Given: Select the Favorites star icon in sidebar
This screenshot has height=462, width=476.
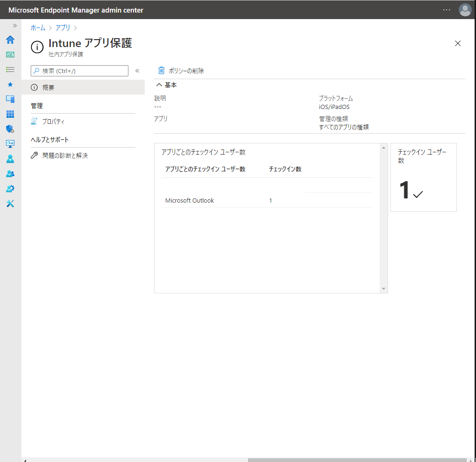Looking at the screenshot, I should tap(10, 84).
